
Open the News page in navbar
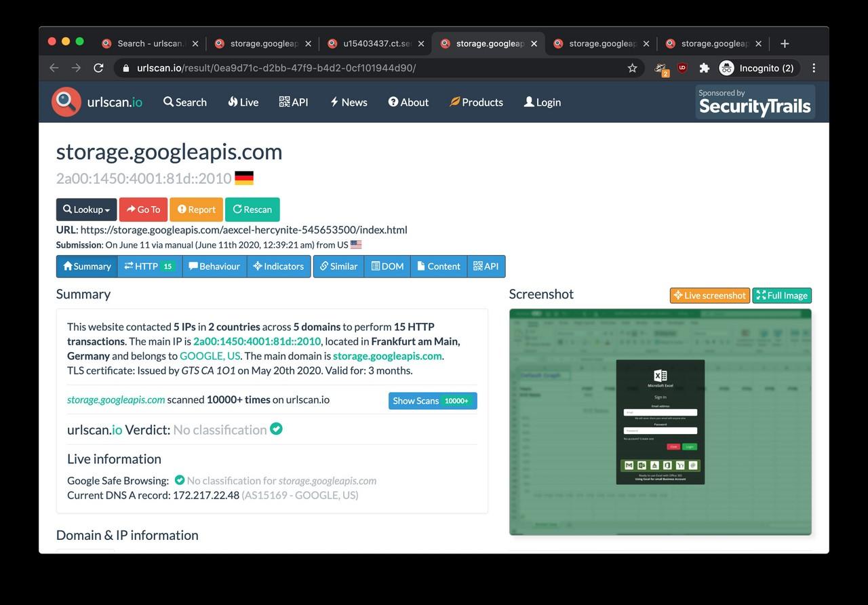(x=349, y=102)
